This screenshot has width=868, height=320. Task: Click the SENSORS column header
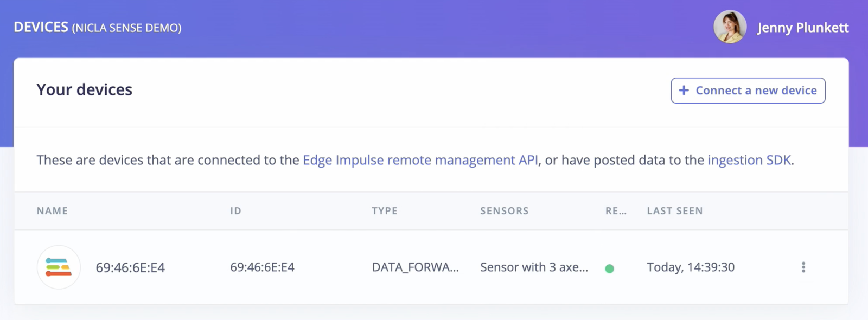click(504, 211)
